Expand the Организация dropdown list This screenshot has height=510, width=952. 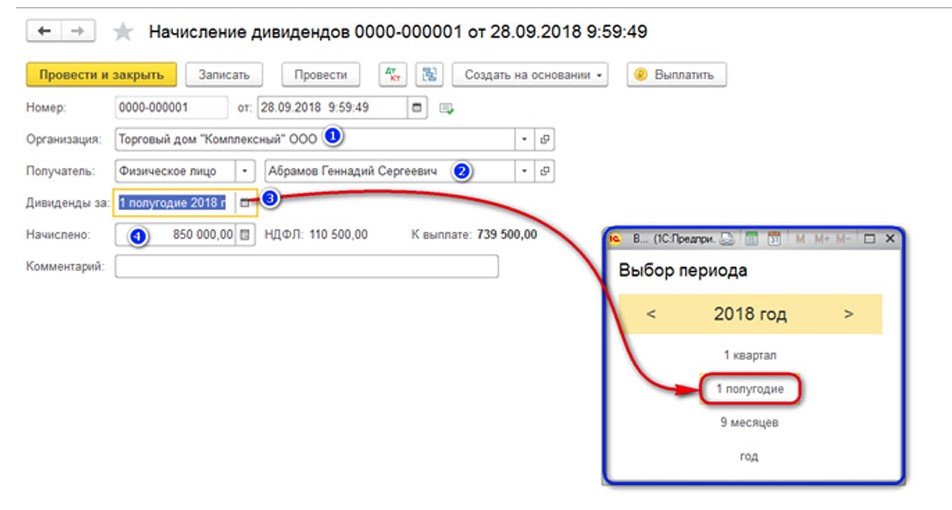[x=524, y=139]
